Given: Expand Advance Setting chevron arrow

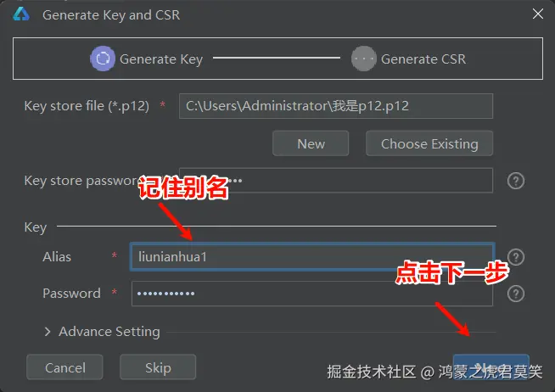Looking at the screenshot, I should tap(47, 332).
